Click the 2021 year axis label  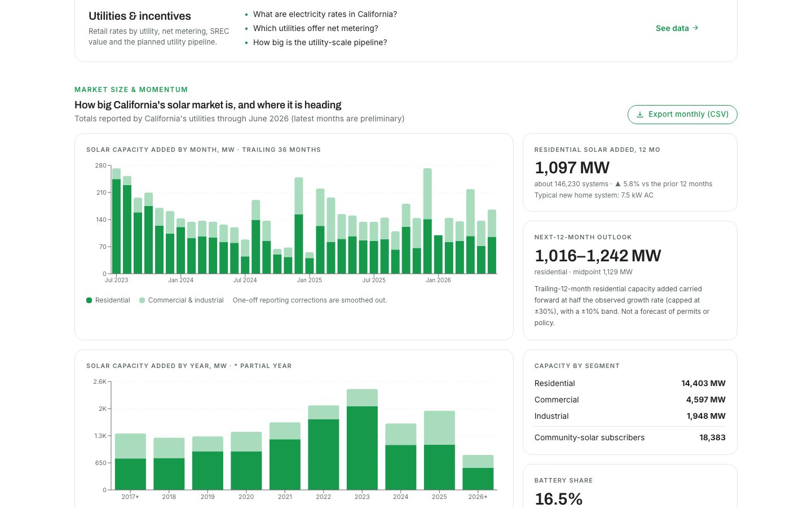click(x=285, y=497)
